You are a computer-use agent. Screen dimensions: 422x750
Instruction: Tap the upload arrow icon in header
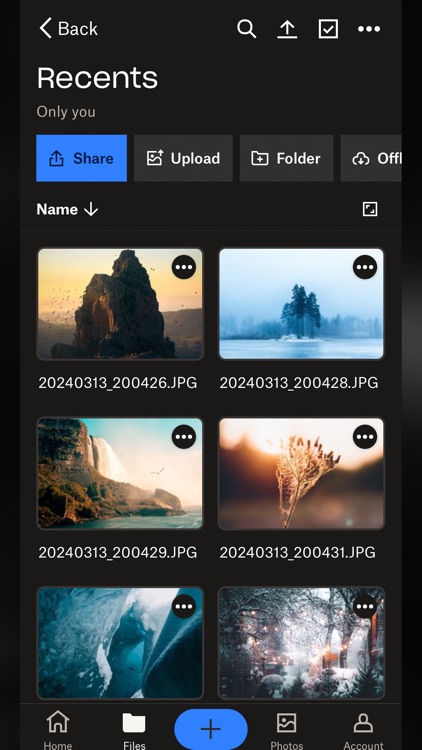pyautogui.click(x=287, y=29)
